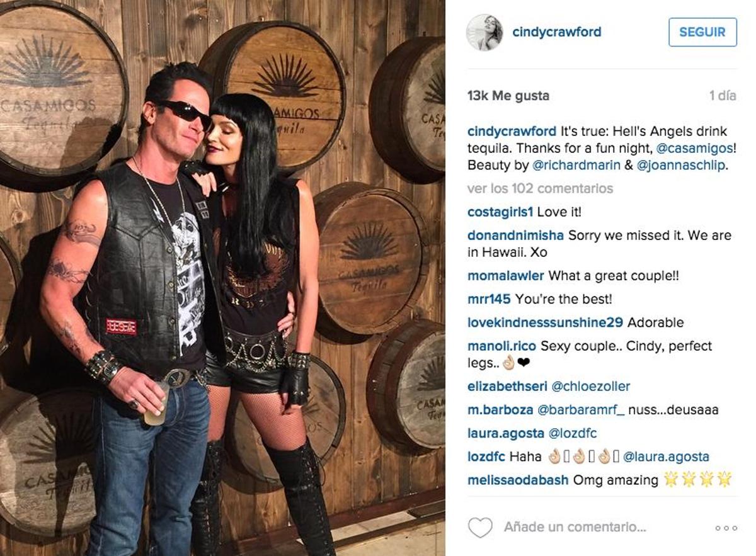Expand ver los 102 comentarios
This screenshot has height=556, width=756.
(540, 188)
